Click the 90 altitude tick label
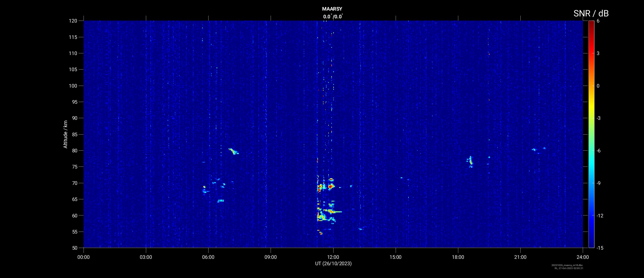This screenshot has width=644, height=278. pyautogui.click(x=74, y=118)
